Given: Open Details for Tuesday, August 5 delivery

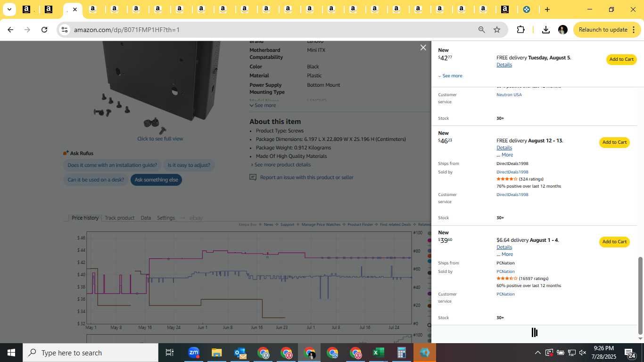Looking at the screenshot, I should (504, 65).
